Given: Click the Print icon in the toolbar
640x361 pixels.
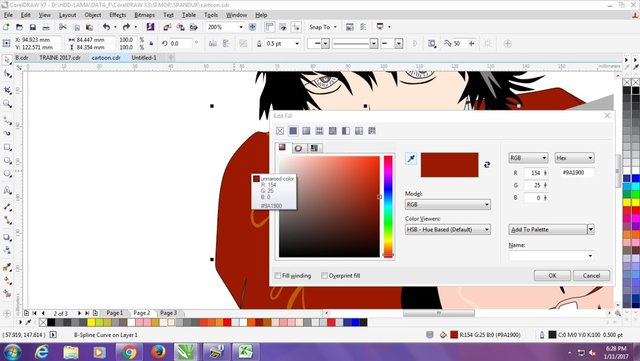Looking at the screenshot, I should [x=46, y=27].
